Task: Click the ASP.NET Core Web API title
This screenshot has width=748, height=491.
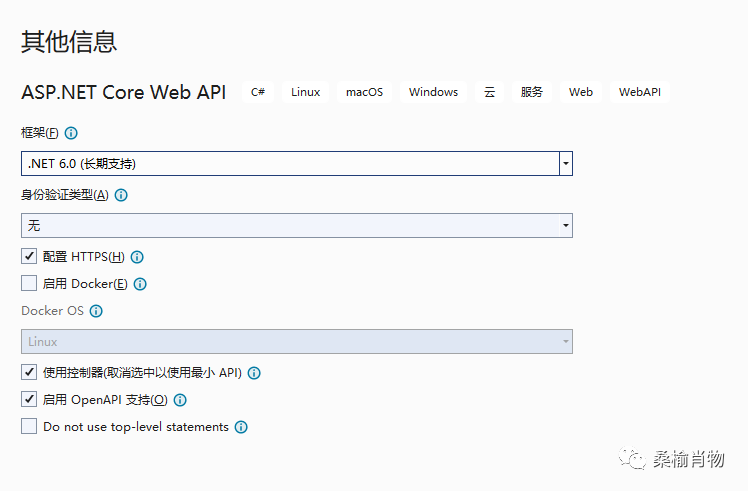Action: point(124,93)
